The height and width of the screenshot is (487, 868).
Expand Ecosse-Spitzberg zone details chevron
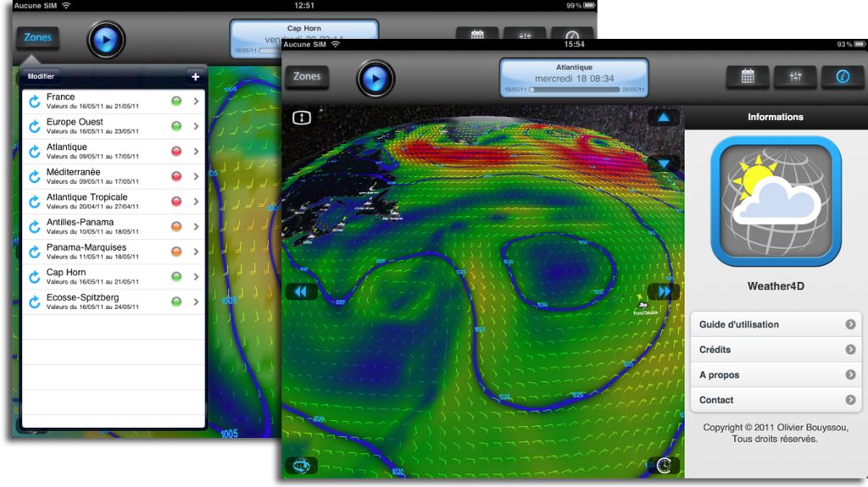[196, 302]
